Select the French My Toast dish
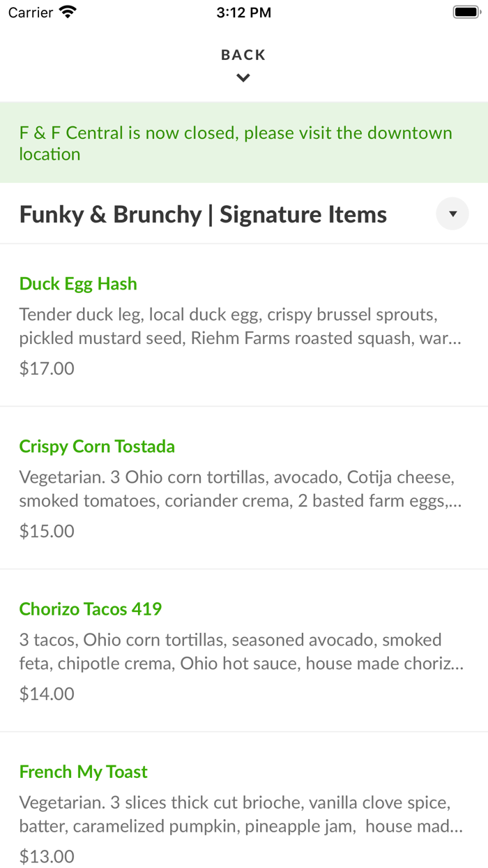Image resolution: width=488 pixels, height=868 pixels. click(x=84, y=772)
